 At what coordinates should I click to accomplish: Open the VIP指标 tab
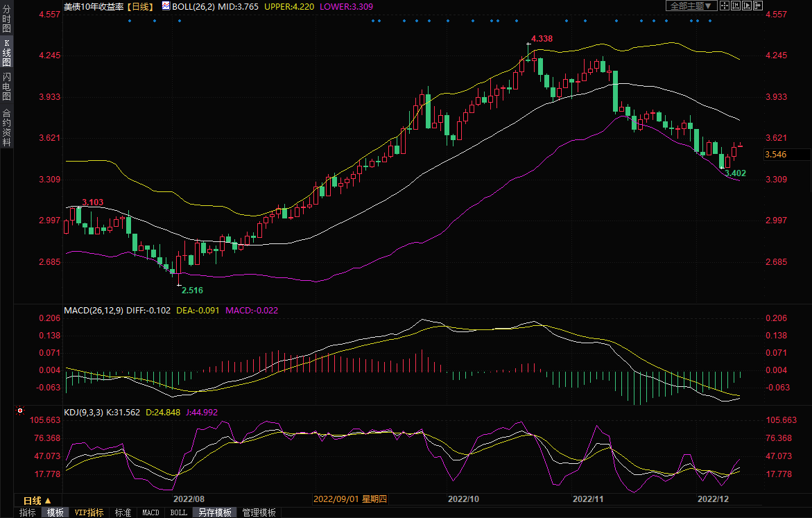[89, 512]
